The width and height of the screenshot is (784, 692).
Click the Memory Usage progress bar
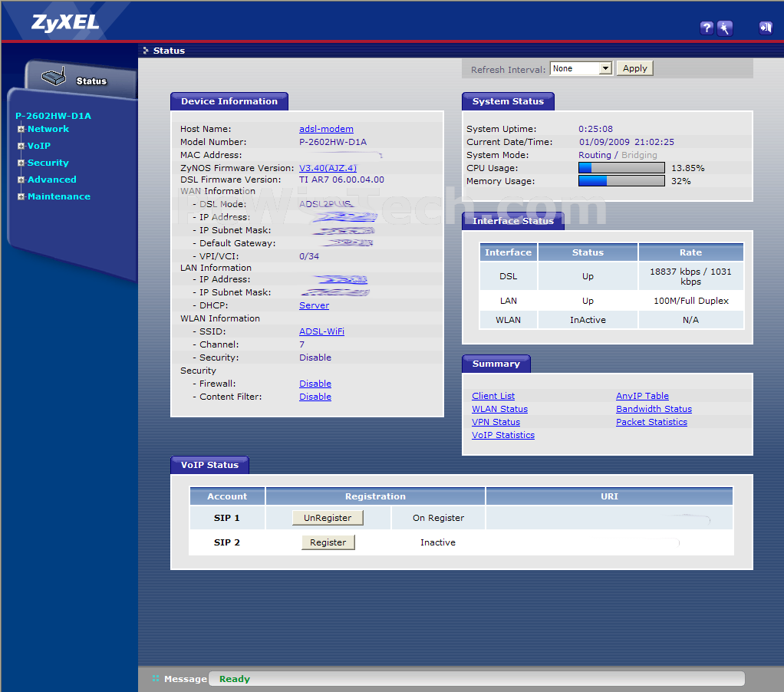coord(621,181)
